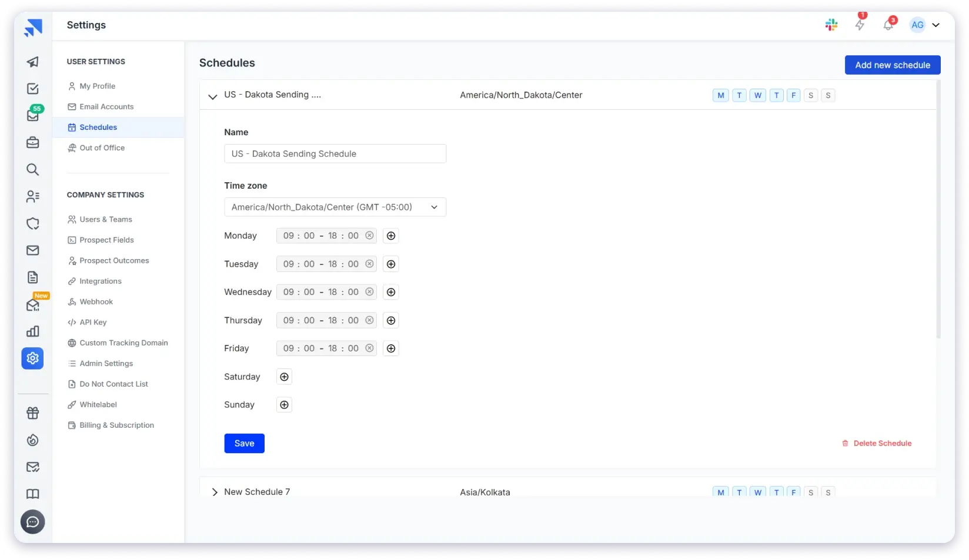Open the envelope mail icon in sidebar
Screen dimensions: 969x560
click(x=33, y=250)
